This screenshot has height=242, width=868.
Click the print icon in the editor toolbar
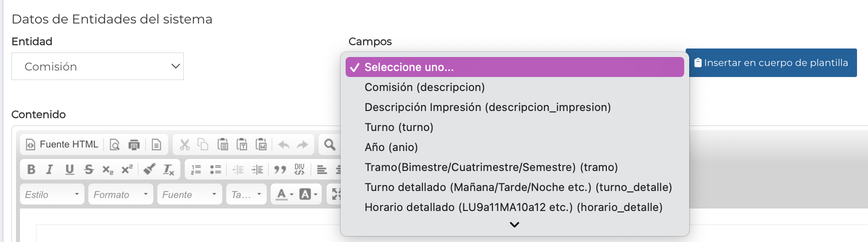click(134, 145)
